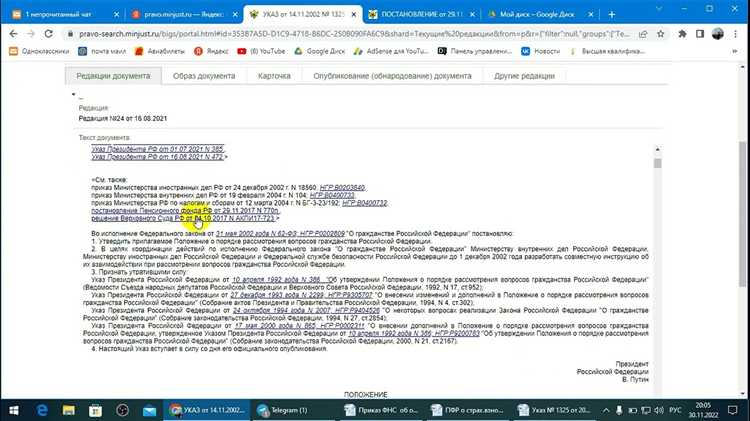Screen dimensions: 750x421
Task: Open 'ПФР о страх.взно...' taskbar document
Action: click(x=468, y=410)
